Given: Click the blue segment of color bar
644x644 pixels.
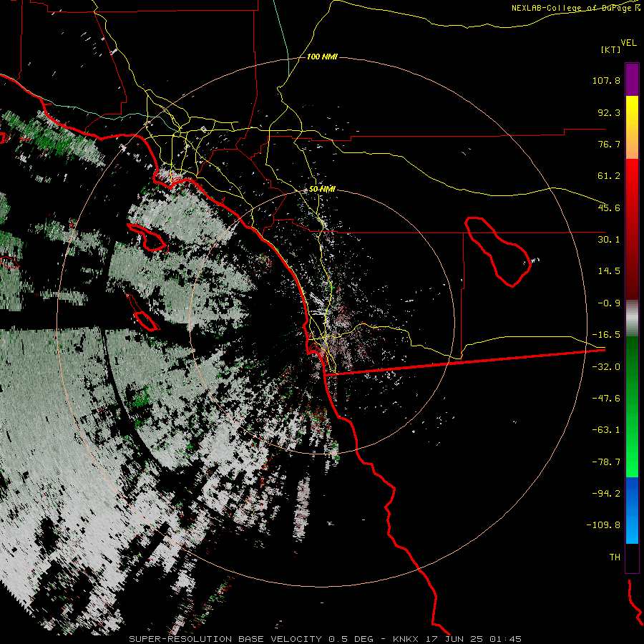Looking at the screenshot, I should click(632, 510).
